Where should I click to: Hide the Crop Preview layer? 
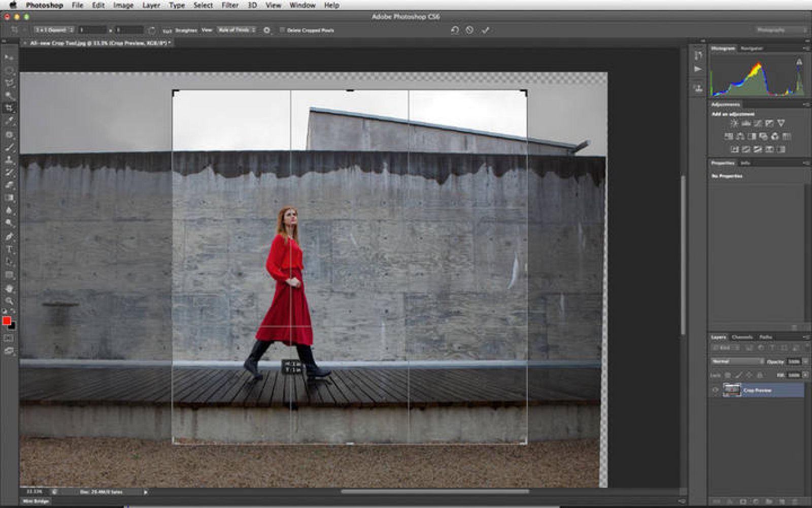(x=716, y=390)
